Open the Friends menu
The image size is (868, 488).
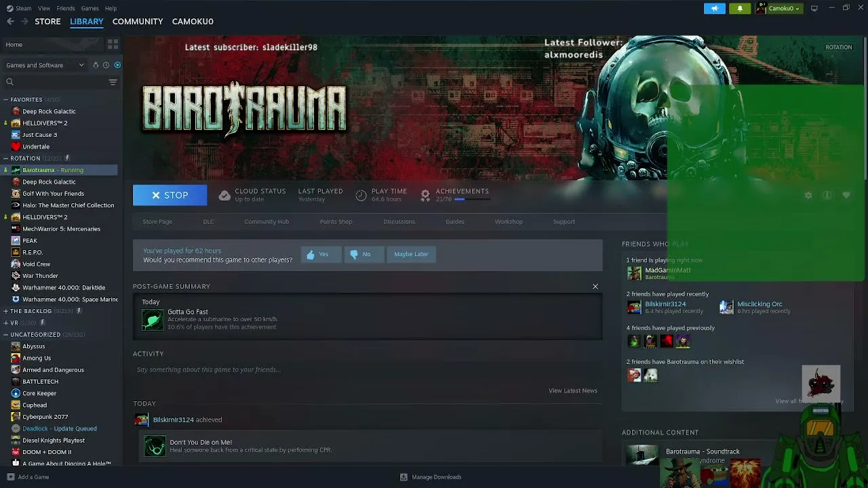66,8
